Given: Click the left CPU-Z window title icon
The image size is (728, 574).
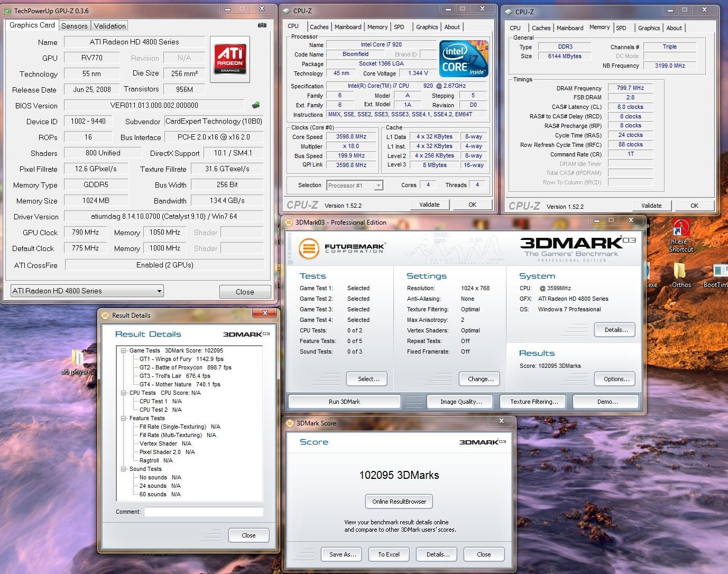Looking at the screenshot, I should pyautogui.click(x=286, y=11).
